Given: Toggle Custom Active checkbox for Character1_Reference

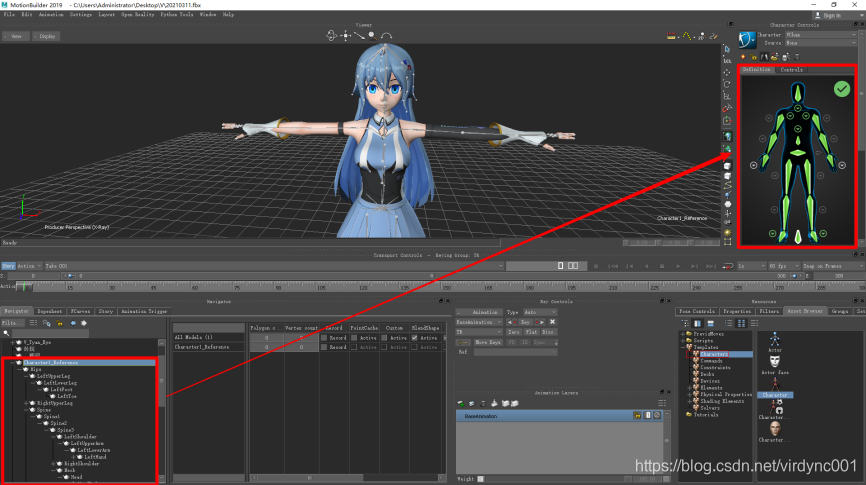Looking at the screenshot, I should [384, 347].
